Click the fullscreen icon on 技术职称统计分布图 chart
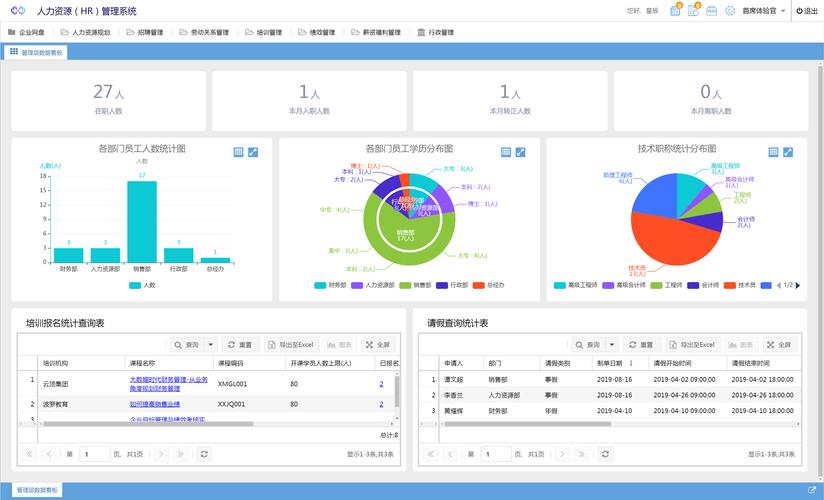824x500 pixels. [x=788, y=152]
